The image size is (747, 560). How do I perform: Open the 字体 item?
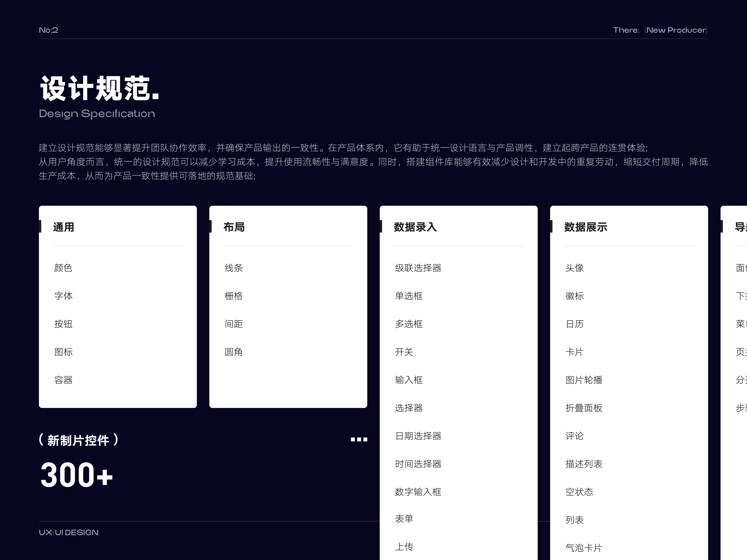(x=63, y=296)
